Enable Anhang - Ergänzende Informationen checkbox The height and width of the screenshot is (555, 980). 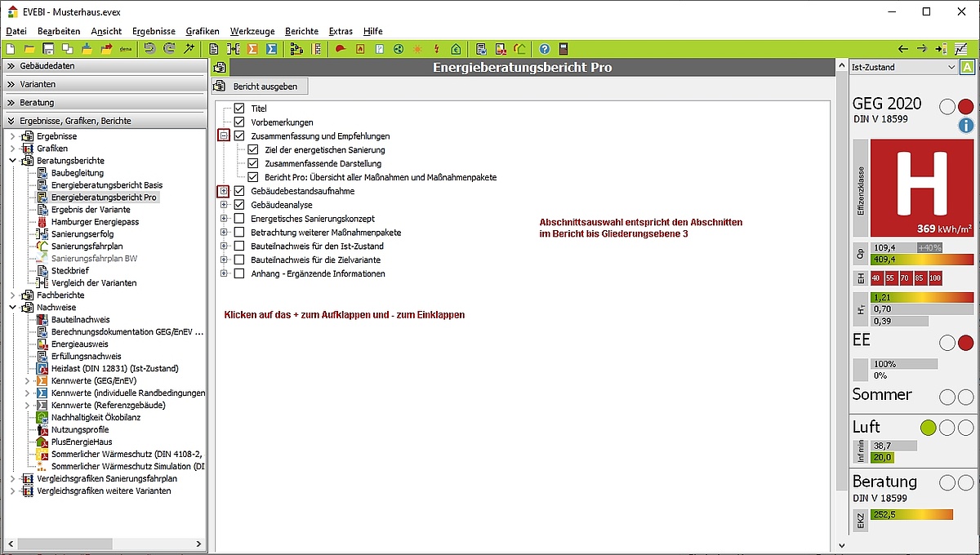coord(239,273)
